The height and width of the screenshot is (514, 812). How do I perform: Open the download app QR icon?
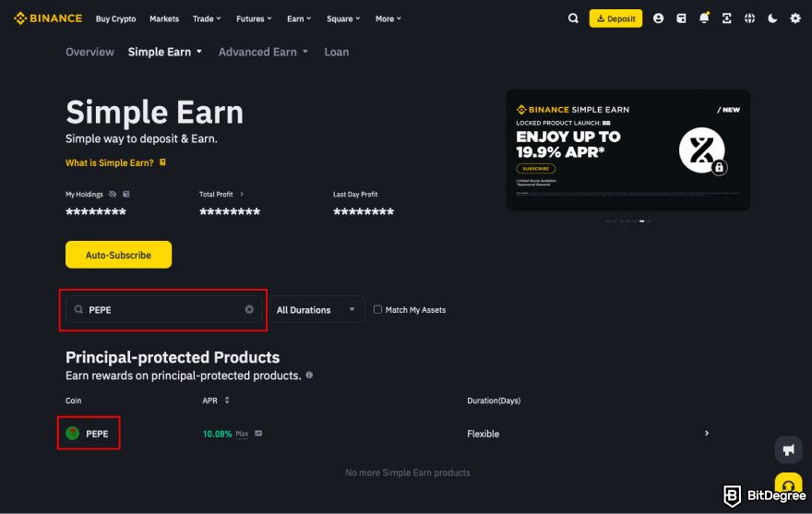726,18
